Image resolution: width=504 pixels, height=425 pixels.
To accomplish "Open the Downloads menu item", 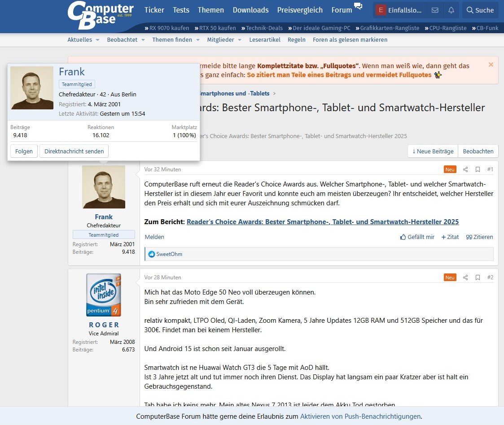I will click(x=251, y=10).
